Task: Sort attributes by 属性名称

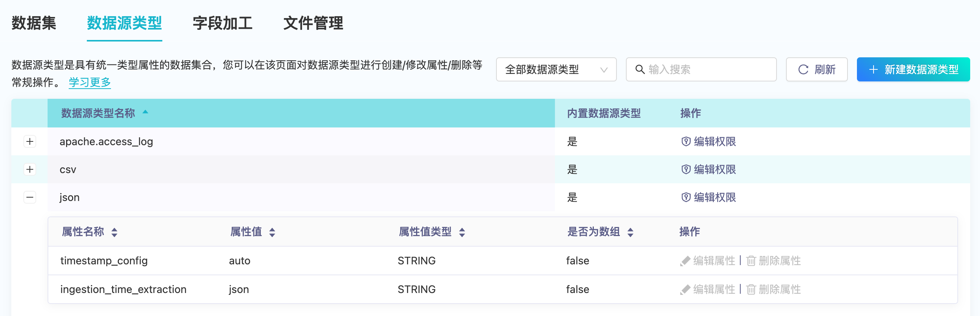Action: (90, 232)
